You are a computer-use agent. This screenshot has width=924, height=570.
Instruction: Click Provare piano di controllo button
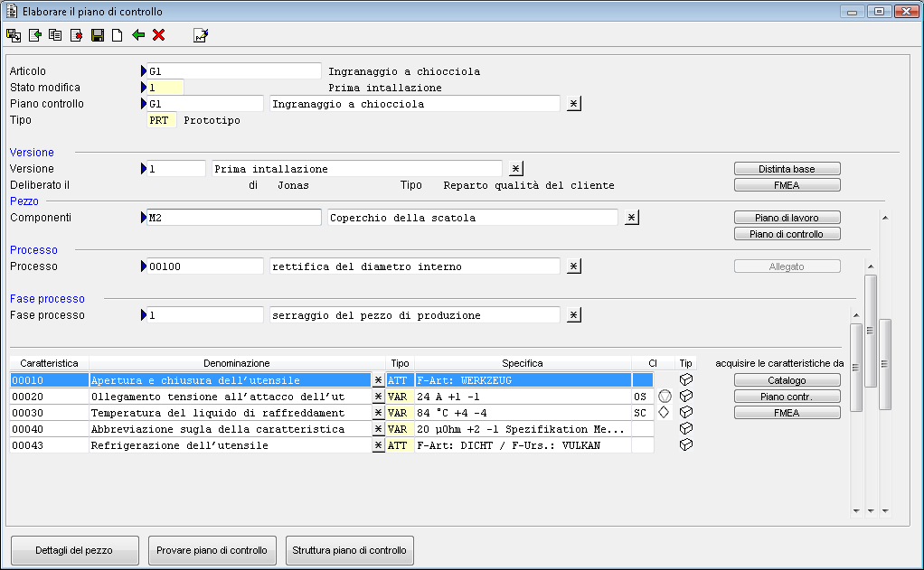pyautogui.click(x=212, y=550)
